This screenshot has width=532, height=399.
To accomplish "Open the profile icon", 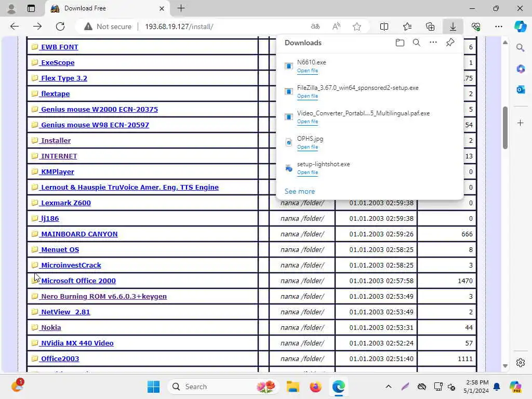I will pyautogui.click(x=11, y=8).
